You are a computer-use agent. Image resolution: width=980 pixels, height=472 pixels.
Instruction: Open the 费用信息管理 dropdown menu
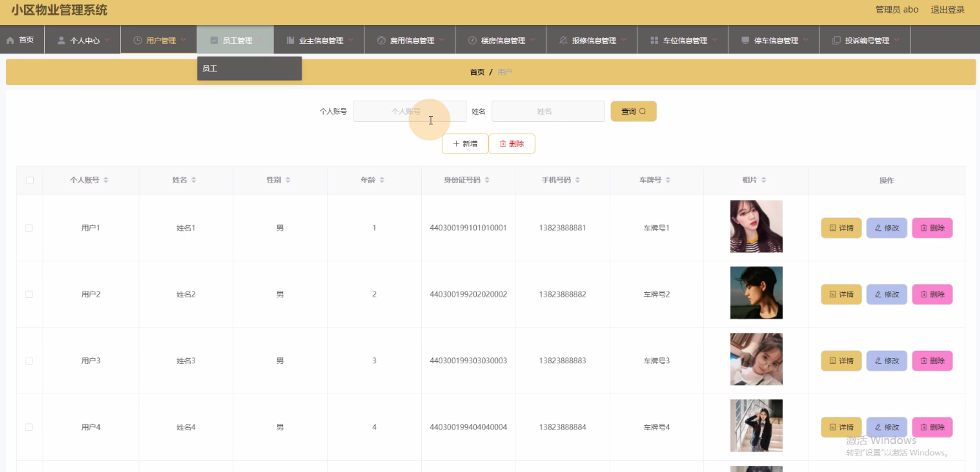tap(411, 40)
